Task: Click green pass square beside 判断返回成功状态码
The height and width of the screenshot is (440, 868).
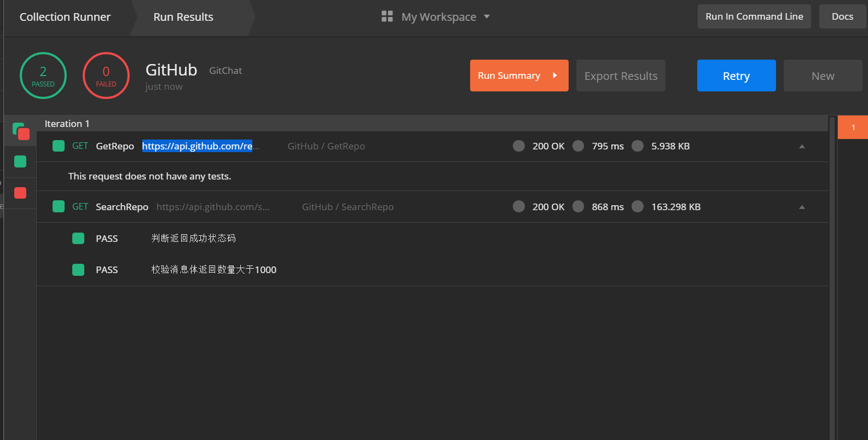Action: click(78, 238)
